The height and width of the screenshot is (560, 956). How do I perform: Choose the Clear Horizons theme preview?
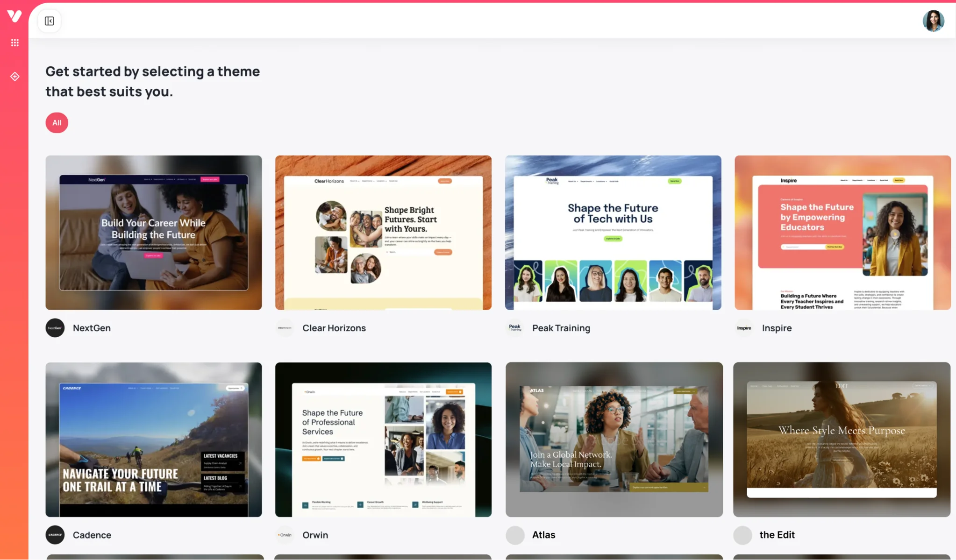[383, 233]
